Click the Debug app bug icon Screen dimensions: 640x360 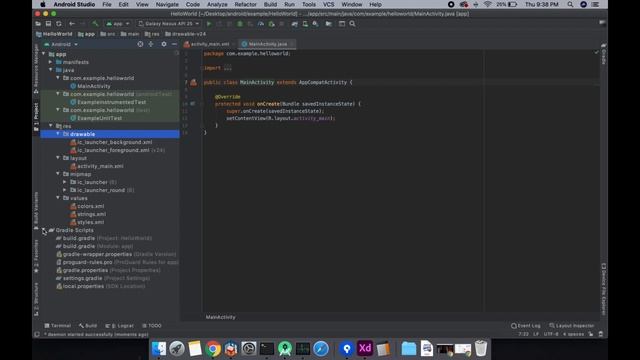[x=240, y=24]
